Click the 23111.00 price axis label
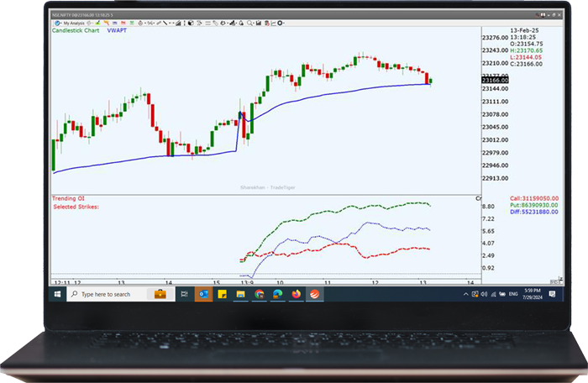588x383 pixels. click(x=495, y=102)
